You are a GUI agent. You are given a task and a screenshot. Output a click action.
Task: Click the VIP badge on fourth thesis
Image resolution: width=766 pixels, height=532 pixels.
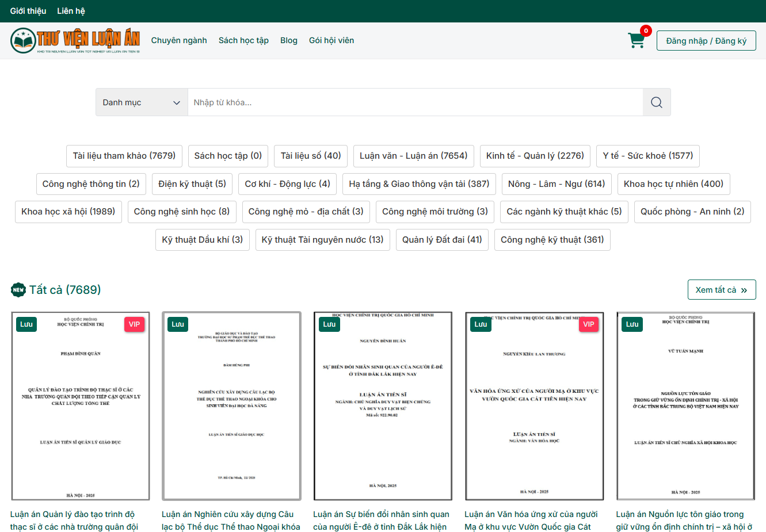[588, 324]
